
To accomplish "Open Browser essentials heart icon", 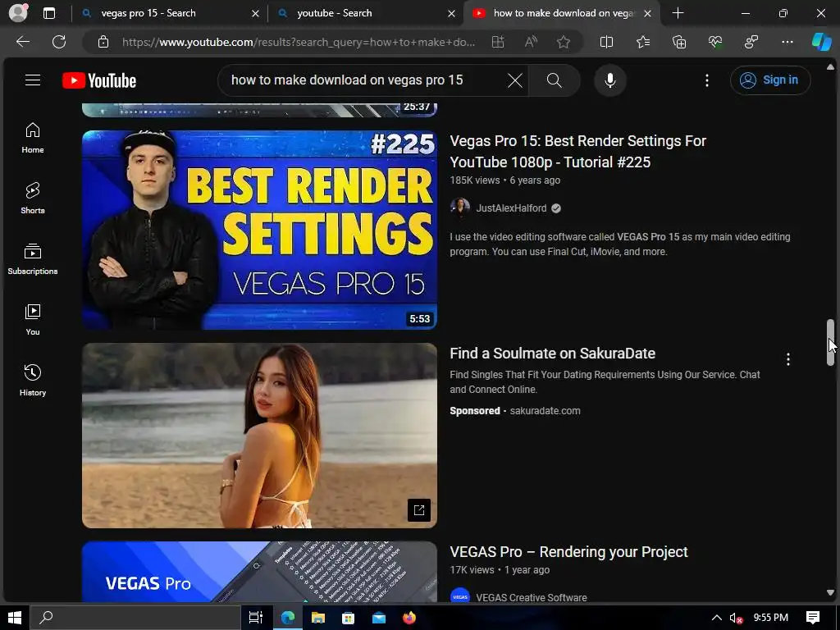I will coord(715,42).
